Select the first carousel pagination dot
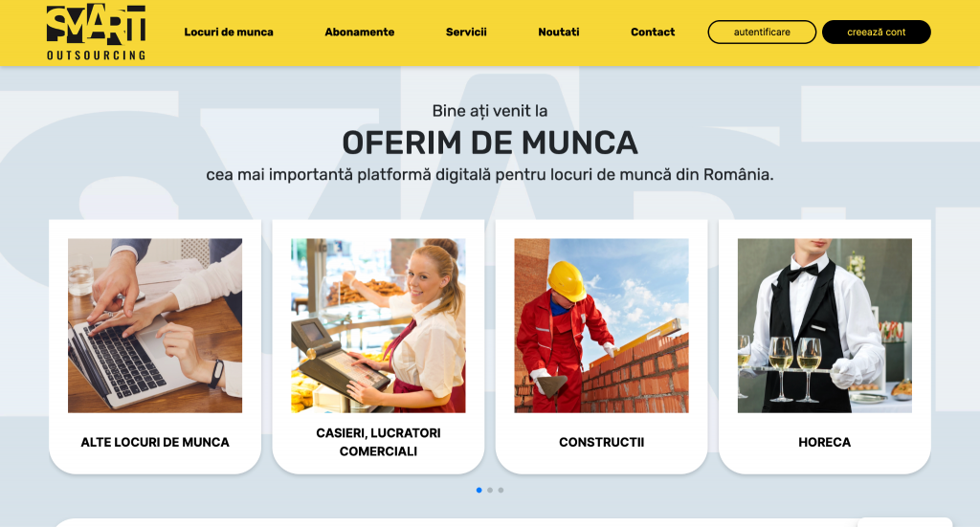Screen dimensions: 980x527 [x=479, y=490]
